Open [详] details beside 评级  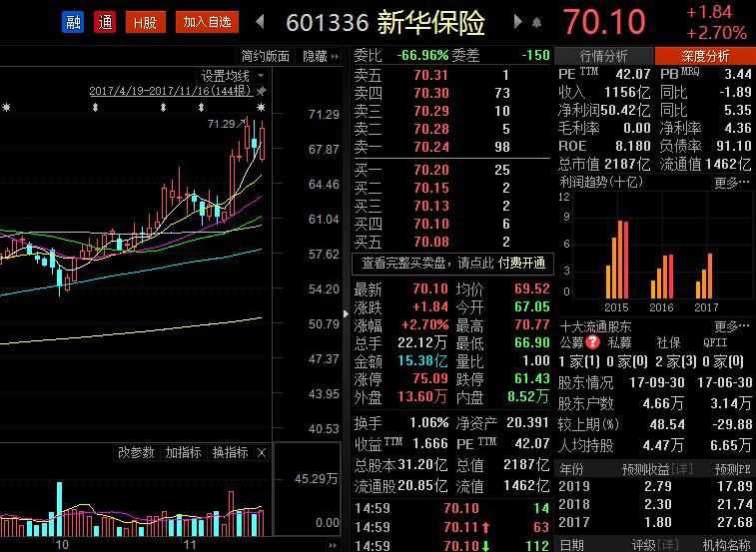click(x=667, y=545)
